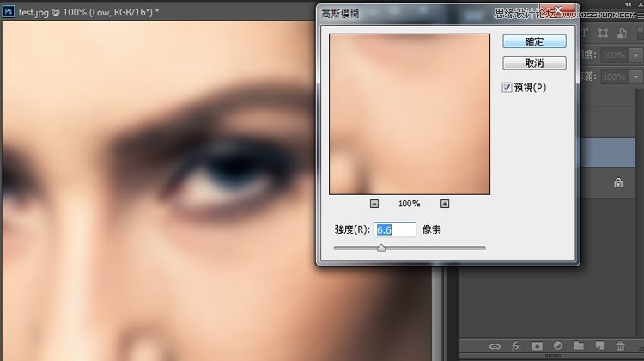Confirm blur with the 確定 button
The width and height of the screenshot is (644, 361).
point(534,41)
